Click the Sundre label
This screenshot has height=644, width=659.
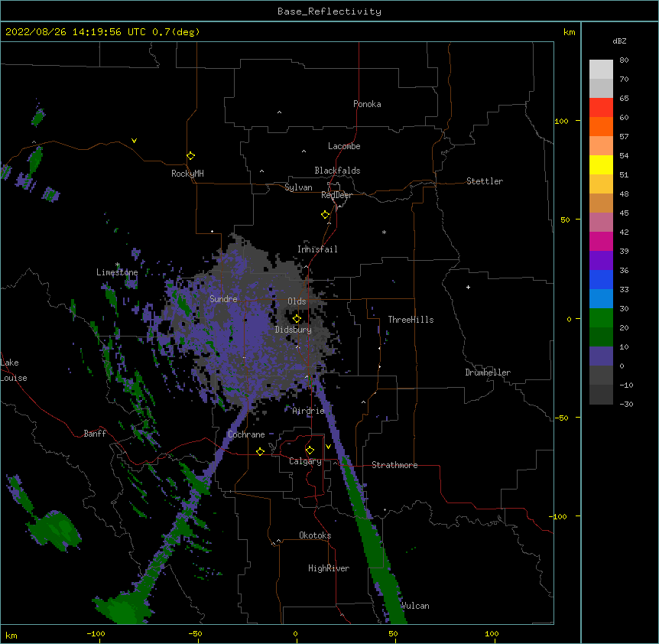[223, 299]
